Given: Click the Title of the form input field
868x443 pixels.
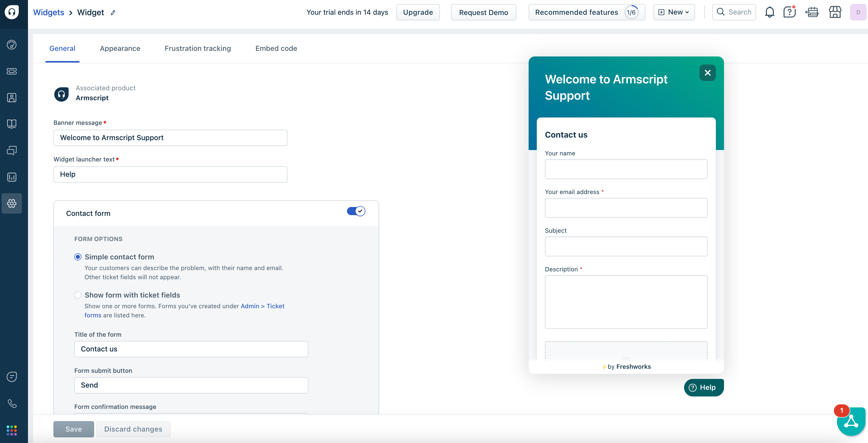Looking at the screenshot, I should coord(191,349).
